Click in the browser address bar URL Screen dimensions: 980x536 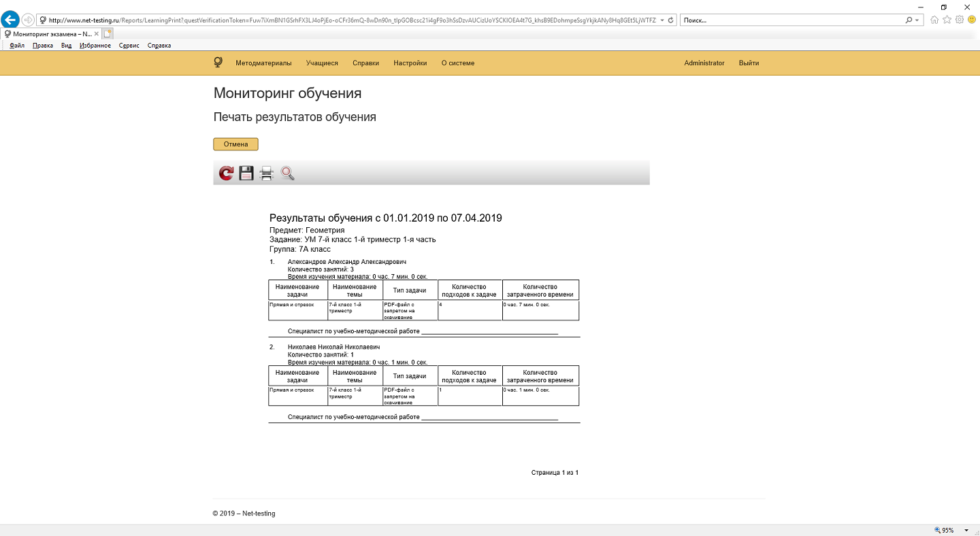(x=352, y=20)
